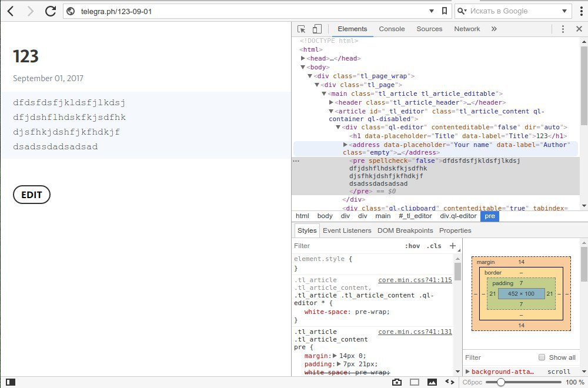Show more DevTools tabs via chevron
The height and width of the screenshot is (388, 588).
(x=494, y=29)
